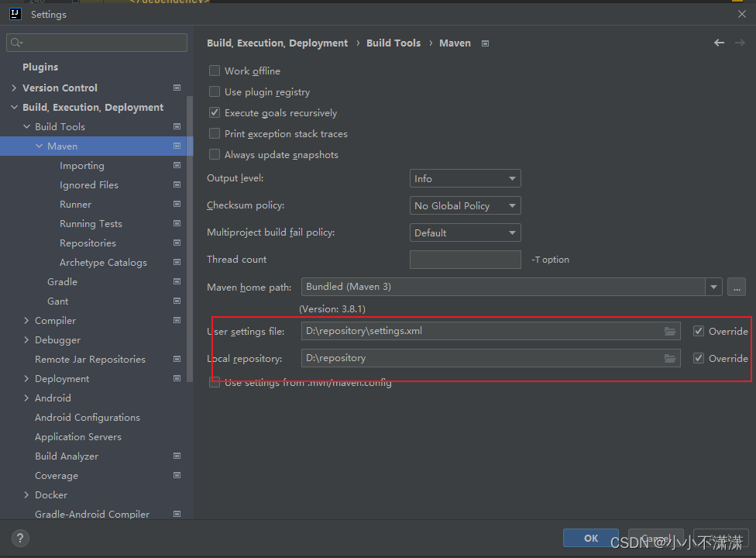
Task: Click the project-level icon on Maven row
Action: [x=177, y=146]
